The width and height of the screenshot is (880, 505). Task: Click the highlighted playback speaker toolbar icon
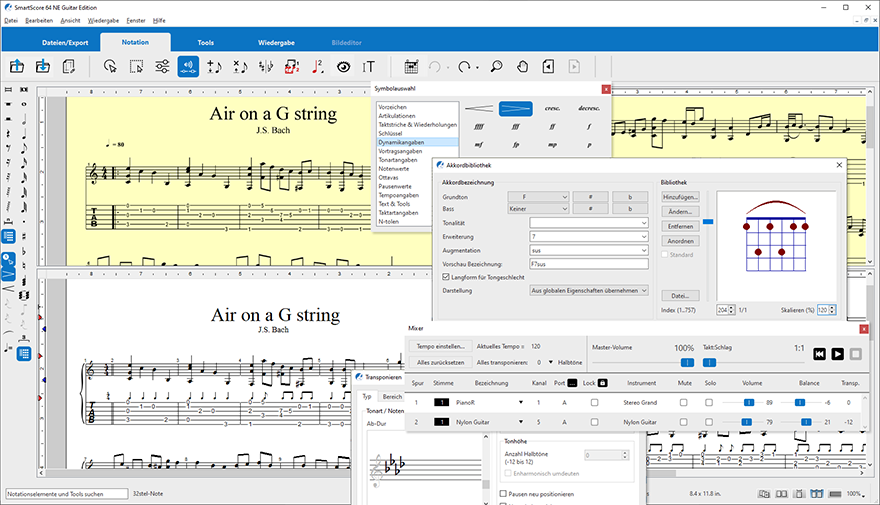coord(187,67)
